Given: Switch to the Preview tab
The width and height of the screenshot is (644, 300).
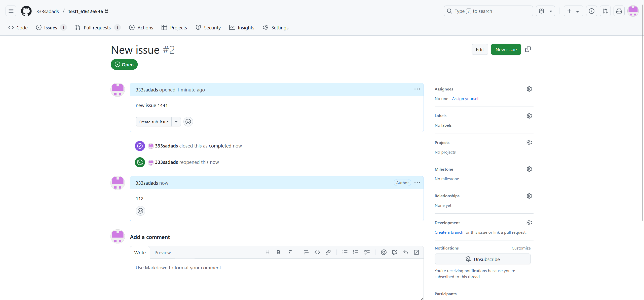Looking at the screenshot, I should 162,253.
